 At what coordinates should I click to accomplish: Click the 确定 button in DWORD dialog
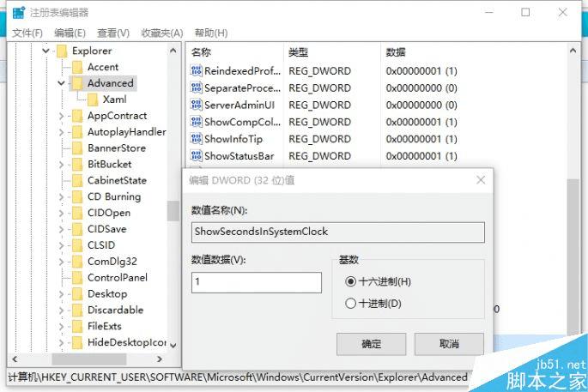coord(371,344)
